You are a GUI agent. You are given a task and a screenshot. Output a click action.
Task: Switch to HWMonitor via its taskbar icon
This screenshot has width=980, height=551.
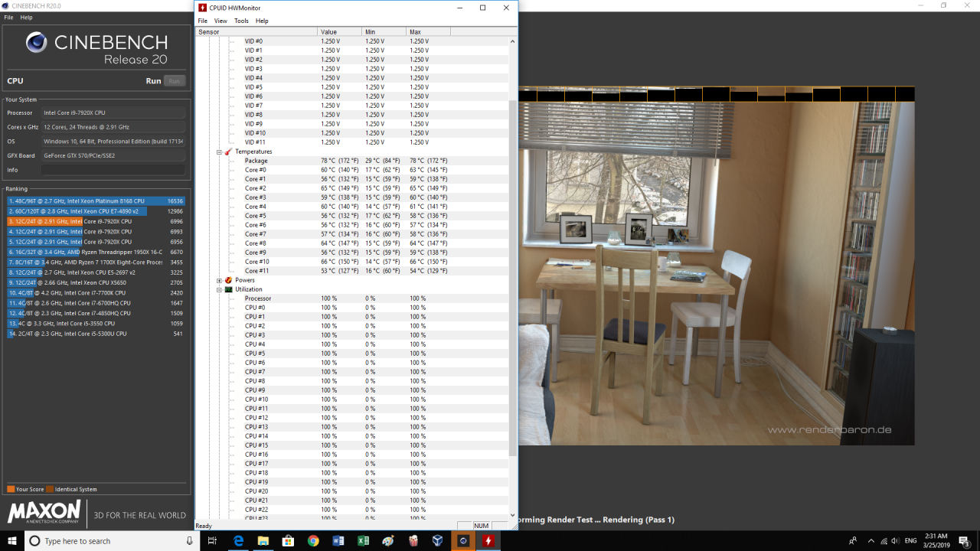tap(488, 541)
